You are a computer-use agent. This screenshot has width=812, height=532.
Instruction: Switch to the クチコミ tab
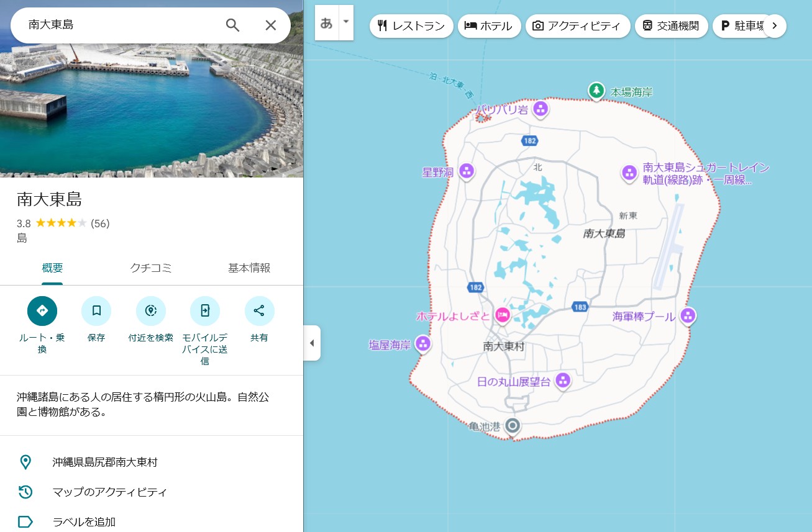(x=151, y=268)
